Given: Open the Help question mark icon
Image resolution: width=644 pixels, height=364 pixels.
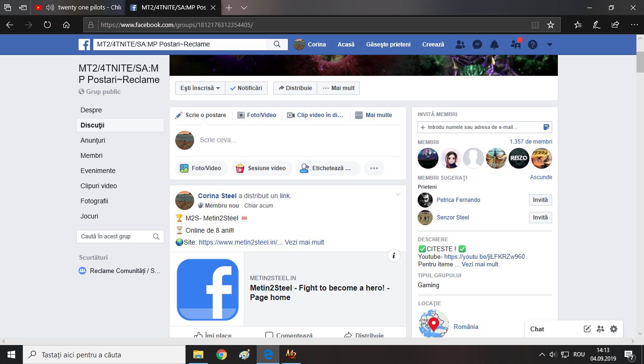Looking at the screenshot, I should click(x=533, y=45).
